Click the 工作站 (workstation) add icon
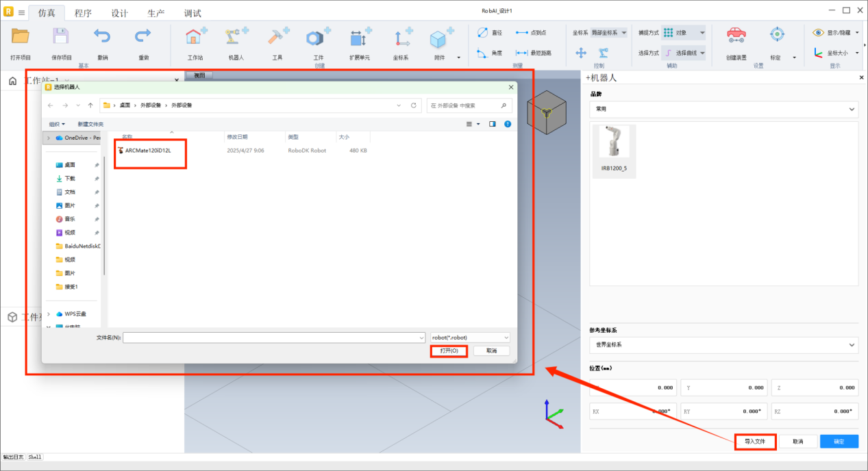This screenshot has width=868, height=471. pos(195,37)
